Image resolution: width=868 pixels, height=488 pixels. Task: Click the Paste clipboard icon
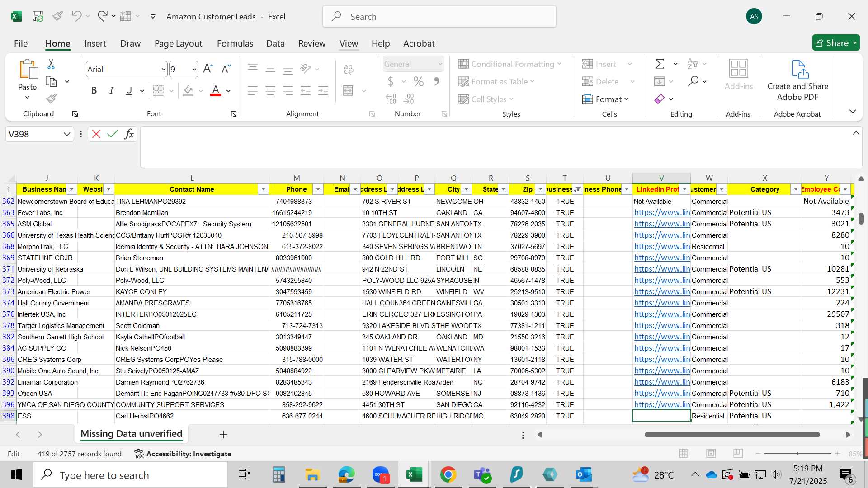[x=28, y=70]
